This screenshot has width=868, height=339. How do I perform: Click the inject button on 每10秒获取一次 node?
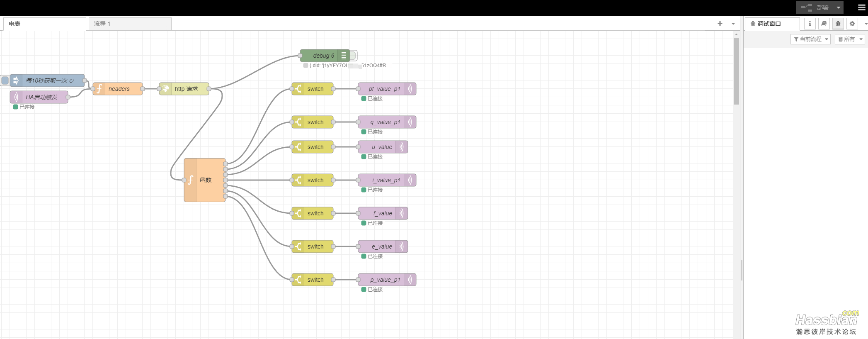[x=5, y=80]
